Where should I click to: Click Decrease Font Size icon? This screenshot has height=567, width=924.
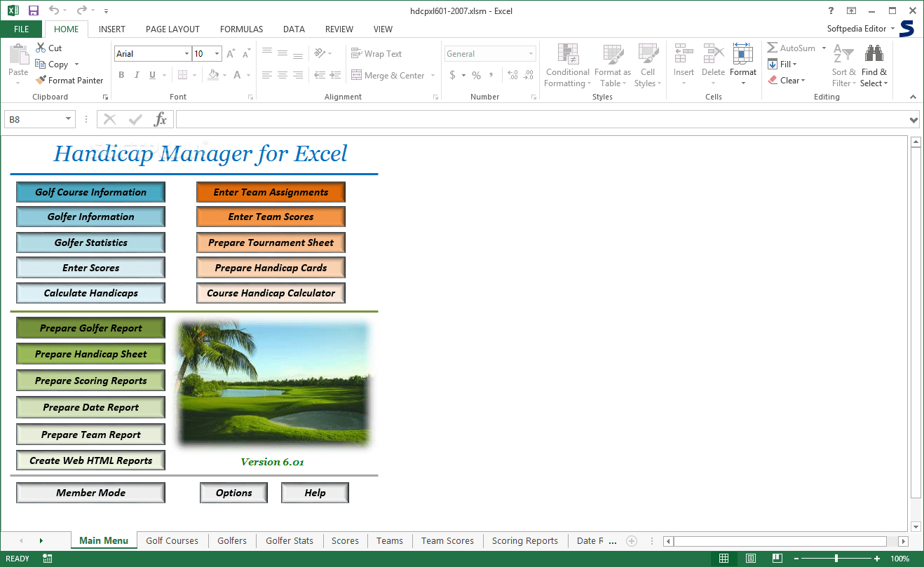click(x=246, y=53)
